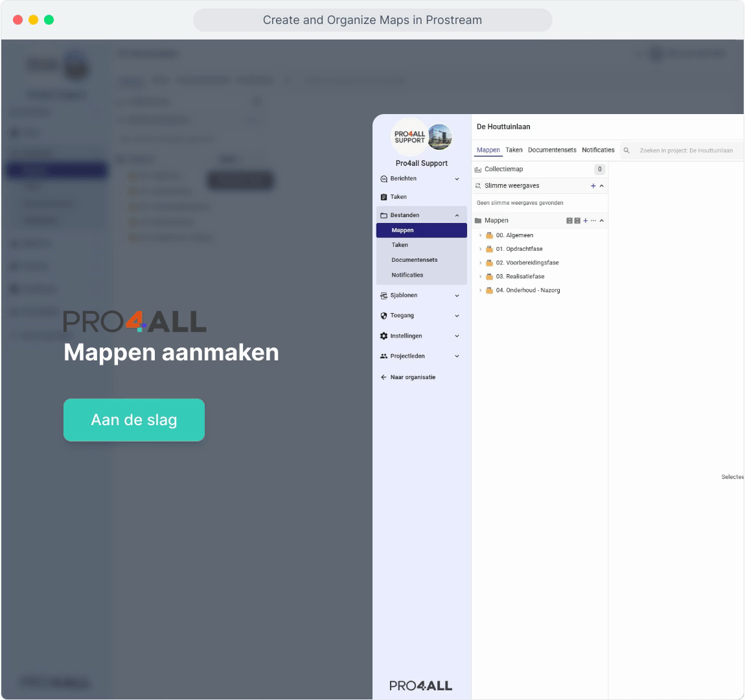Screen dimensions: 745x700
Task: Click the De Houttuinlaan project title
Action: [x=503, y=127]
